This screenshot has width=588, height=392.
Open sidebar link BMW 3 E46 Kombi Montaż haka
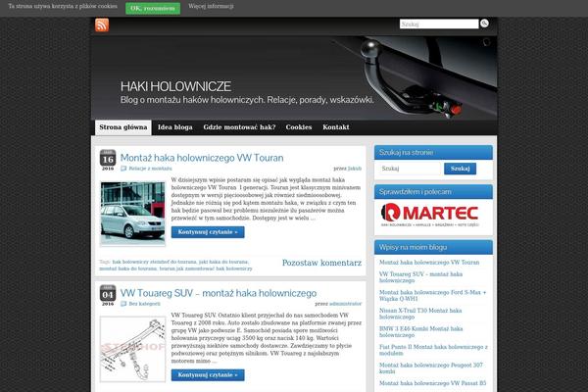tap(420, 332)
